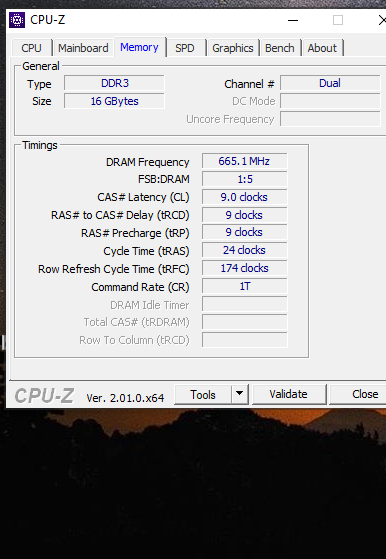Click the empty Uncore Frequency field
This screenshot has height=559, width=386.
[330, 119]
